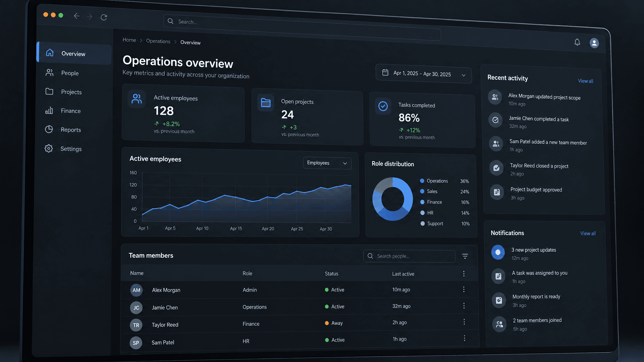Click the browser back arrow
644x362 pixels.
click(x=76, y=16)
